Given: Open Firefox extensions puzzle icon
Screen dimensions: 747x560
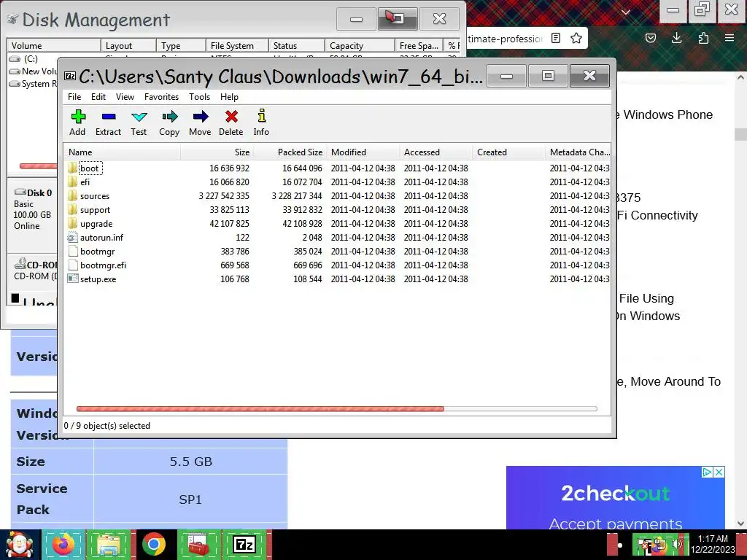Looking at the screenshot, I should coord(703,38).
